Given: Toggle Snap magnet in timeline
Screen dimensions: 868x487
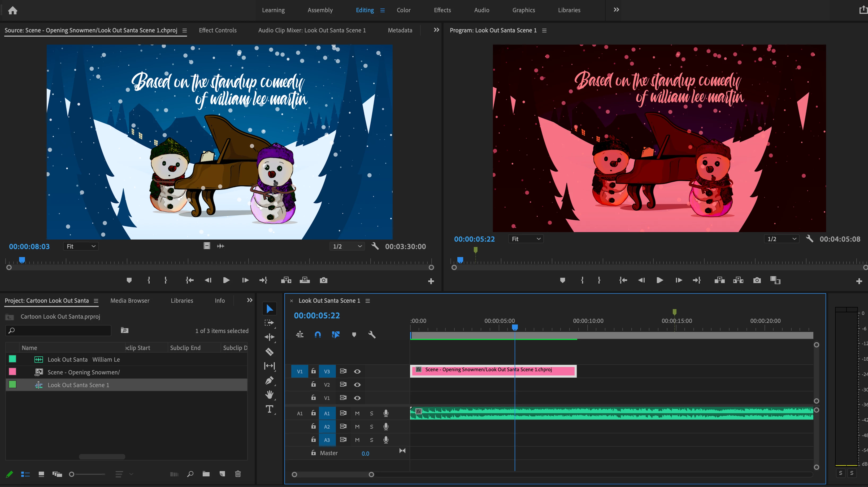Looking at the screenshot, I should (318, 335).
